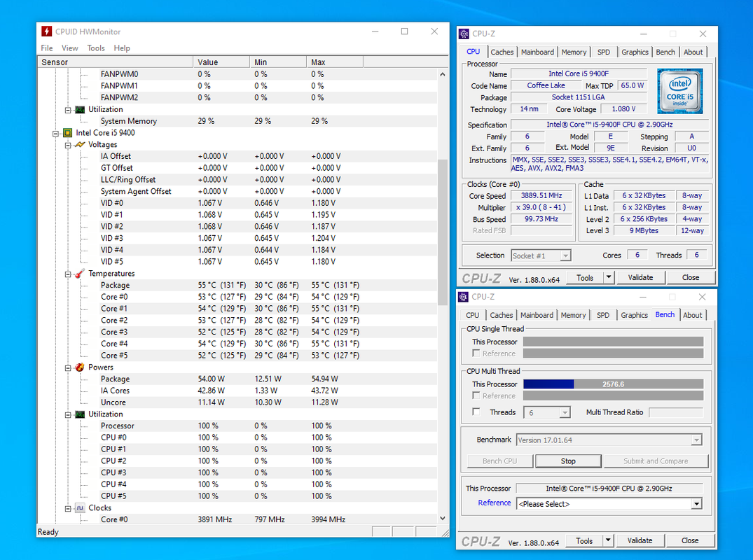Viewport: 753px width, 560px height.
Task: Click the HWMonitor scroll down arrow
Action: click(442, 518)
